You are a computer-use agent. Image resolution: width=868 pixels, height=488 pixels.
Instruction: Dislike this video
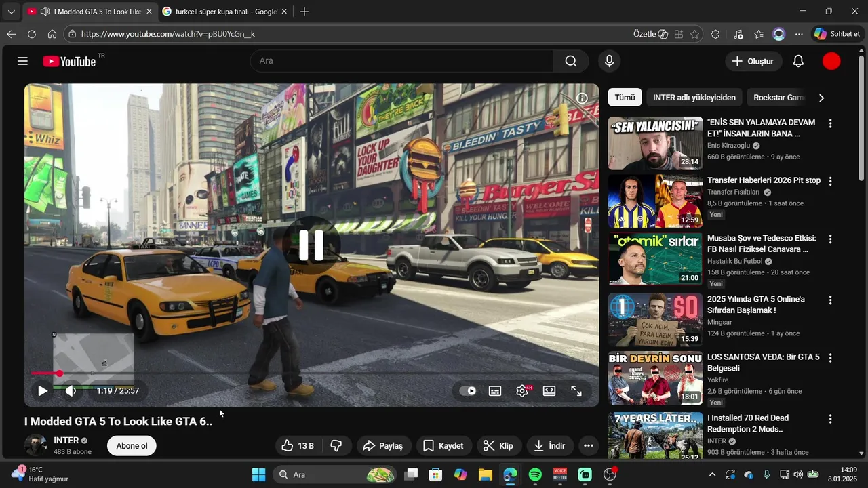[336, 445]
